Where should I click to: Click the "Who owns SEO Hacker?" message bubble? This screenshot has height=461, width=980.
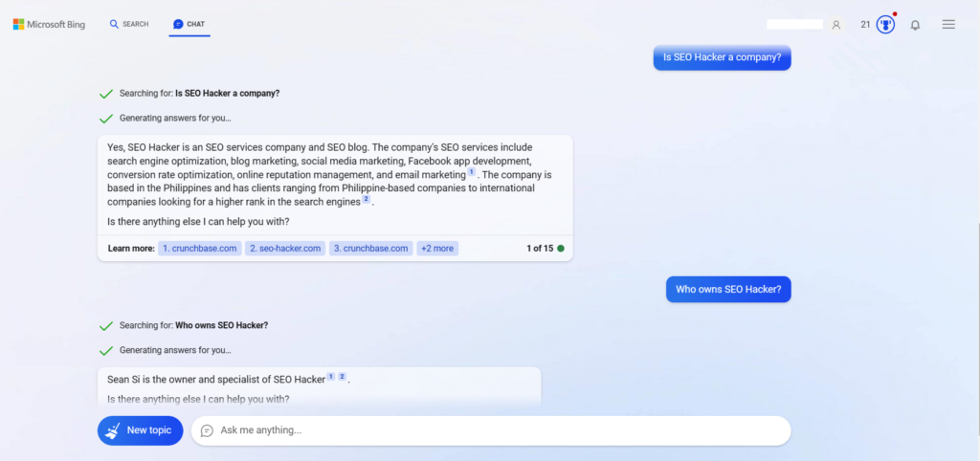tap(728, 289)
